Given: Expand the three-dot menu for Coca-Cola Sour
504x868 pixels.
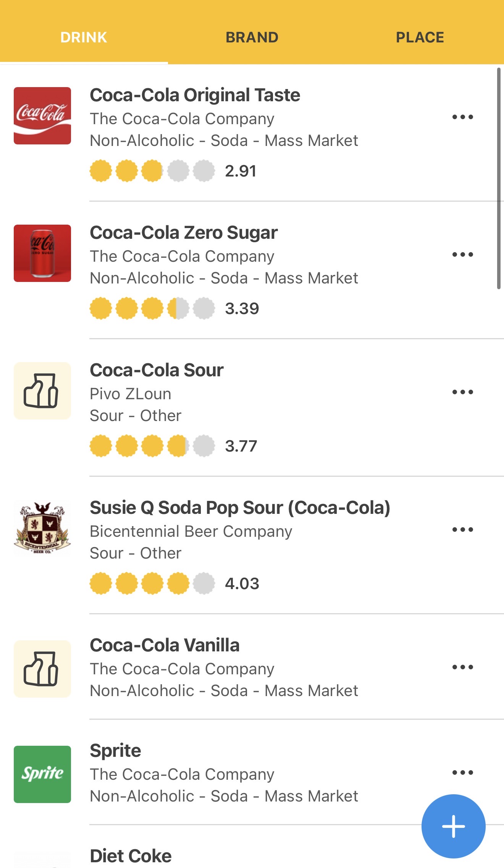Looking at the screenshot, I should pyautogui.click(x=462, y=392).
